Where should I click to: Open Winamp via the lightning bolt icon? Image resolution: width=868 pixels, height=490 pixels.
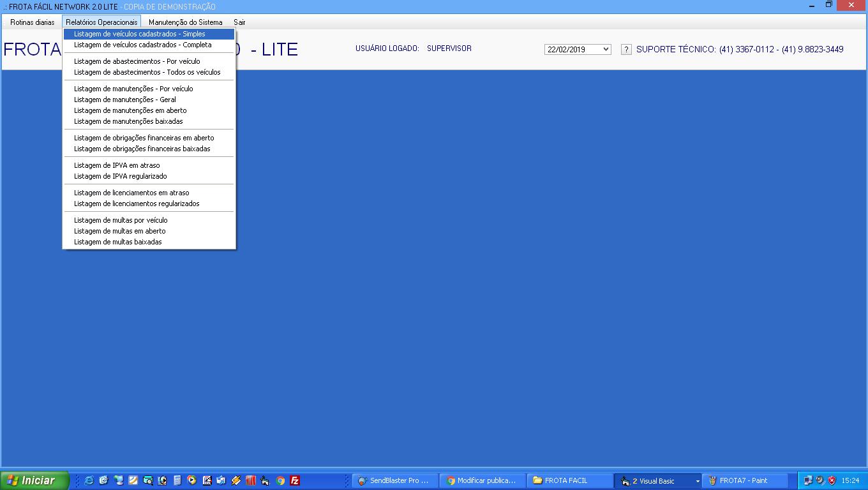click(x=236, y=480)
